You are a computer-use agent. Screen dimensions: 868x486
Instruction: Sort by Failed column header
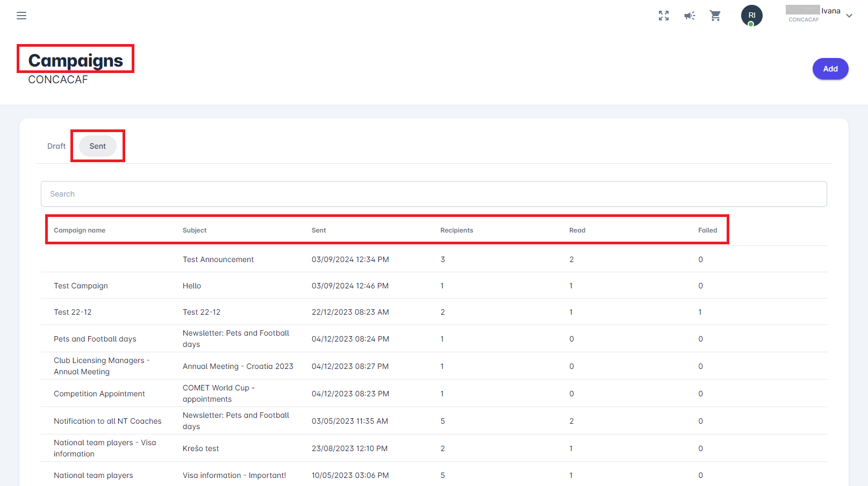tap(707, 230)
